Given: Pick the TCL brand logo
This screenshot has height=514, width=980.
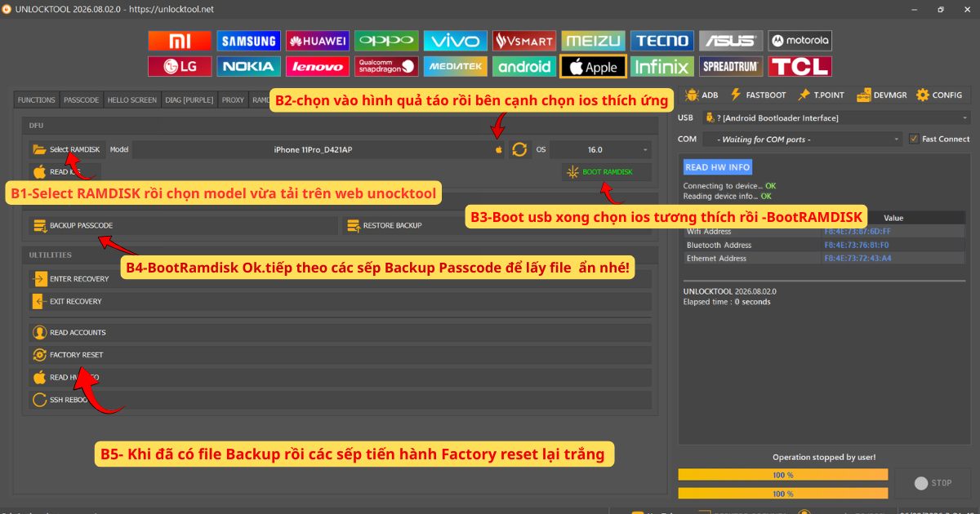Looking at the screenshot, I should (x=800, y=66).
